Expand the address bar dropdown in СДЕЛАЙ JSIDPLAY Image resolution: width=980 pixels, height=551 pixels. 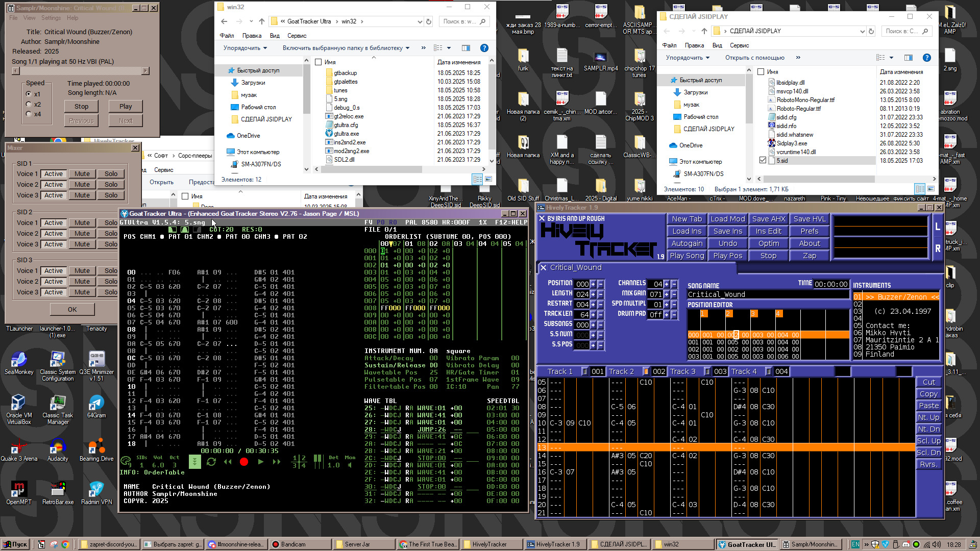pyautogui.click(x=862, y=31)
